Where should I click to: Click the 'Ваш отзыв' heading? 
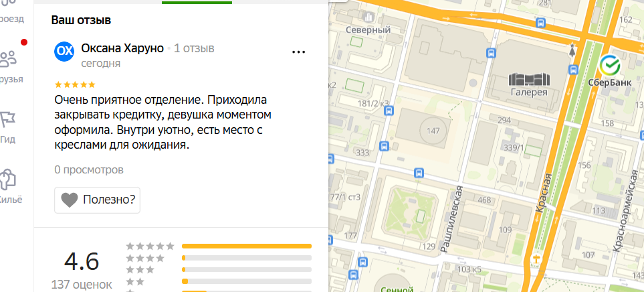81,19
